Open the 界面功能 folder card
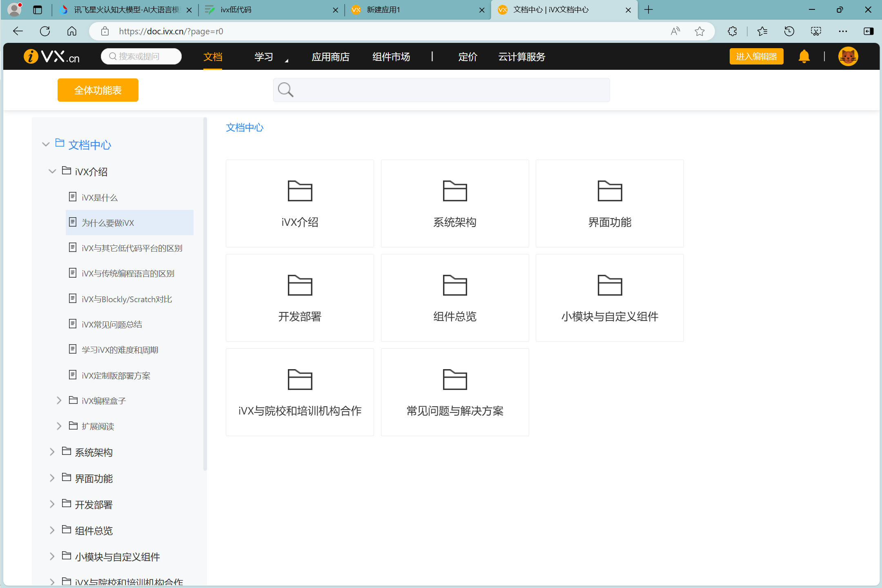The height and width of the screenshot is (588, 882). [x=610, y=203]
